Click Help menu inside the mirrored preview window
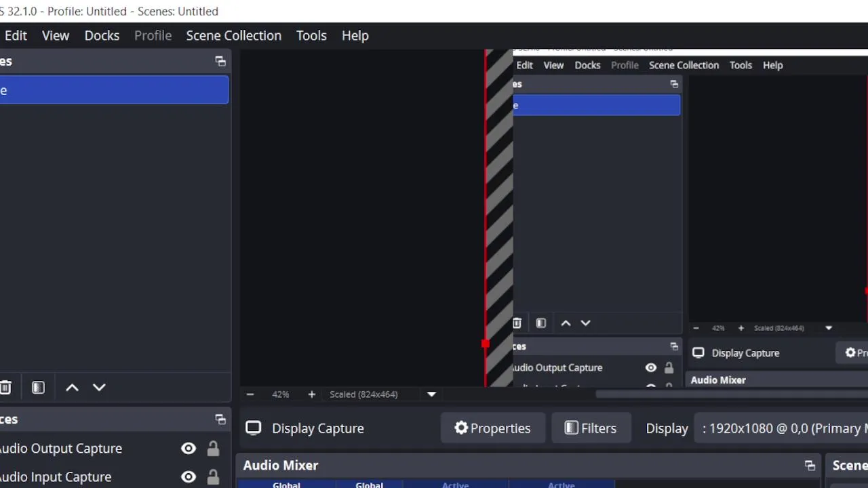Viewport: 868px width, 488px height. 773,65
